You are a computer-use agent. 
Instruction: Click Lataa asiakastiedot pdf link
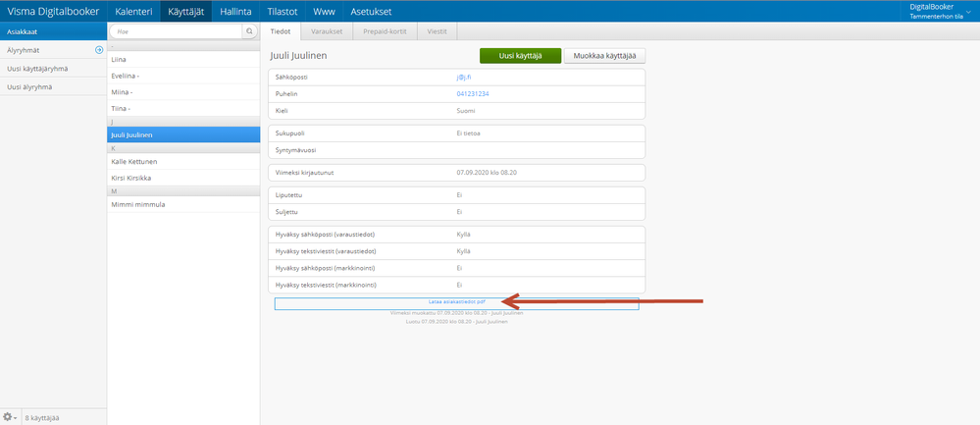[x=456, y=301]
